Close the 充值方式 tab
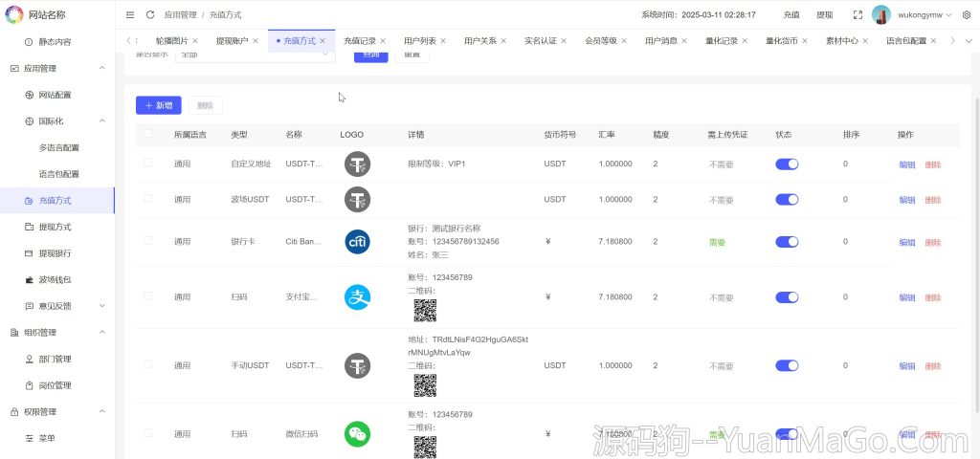 pos(323,40)
